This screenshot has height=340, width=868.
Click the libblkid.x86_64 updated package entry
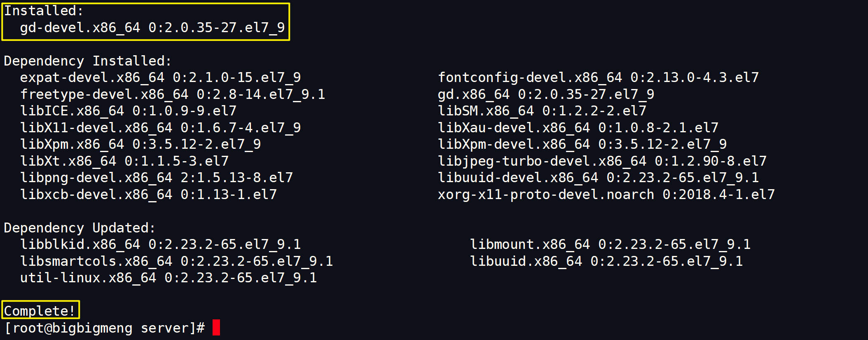pos(161,244)
